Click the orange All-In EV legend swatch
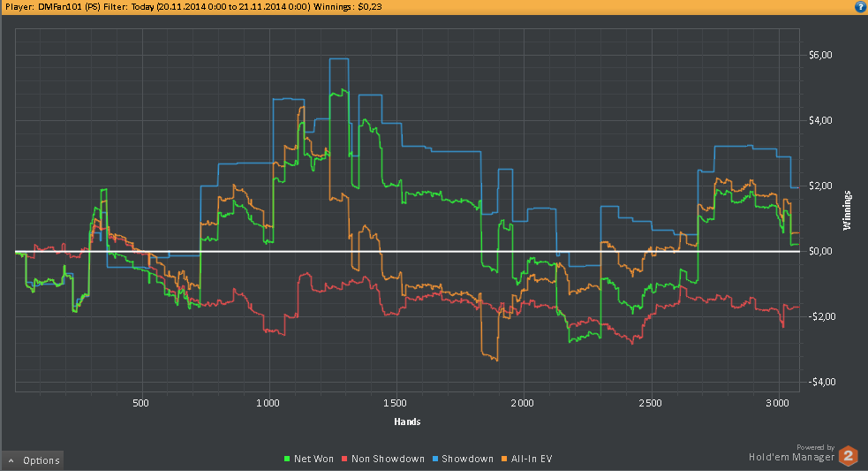 [504, 459]
